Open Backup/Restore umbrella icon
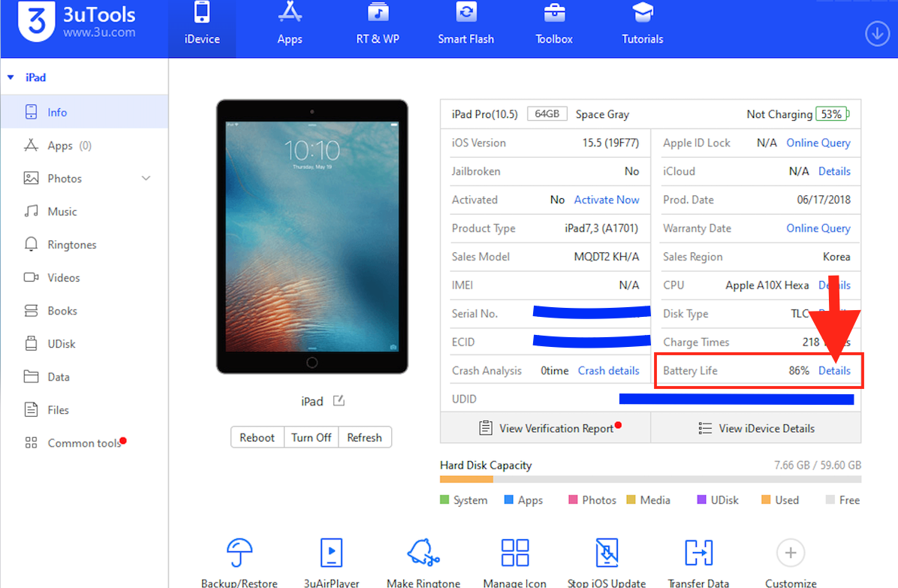The width and height of the screenshot is (898, 588). [x=240, y=553]
